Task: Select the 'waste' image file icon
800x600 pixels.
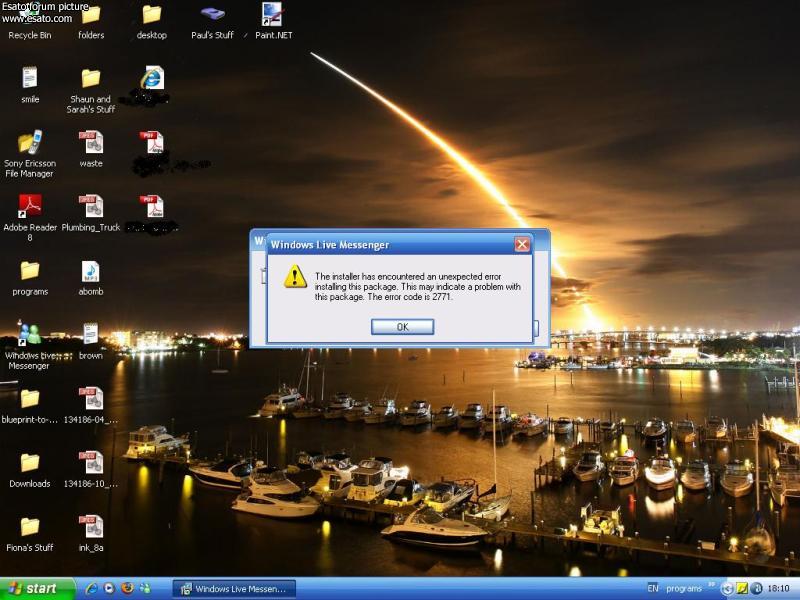Action: pyautogui.click(x=91, y=149)
